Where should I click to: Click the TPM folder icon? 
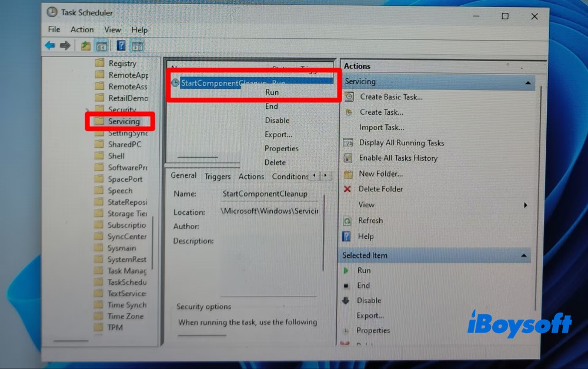98,327
